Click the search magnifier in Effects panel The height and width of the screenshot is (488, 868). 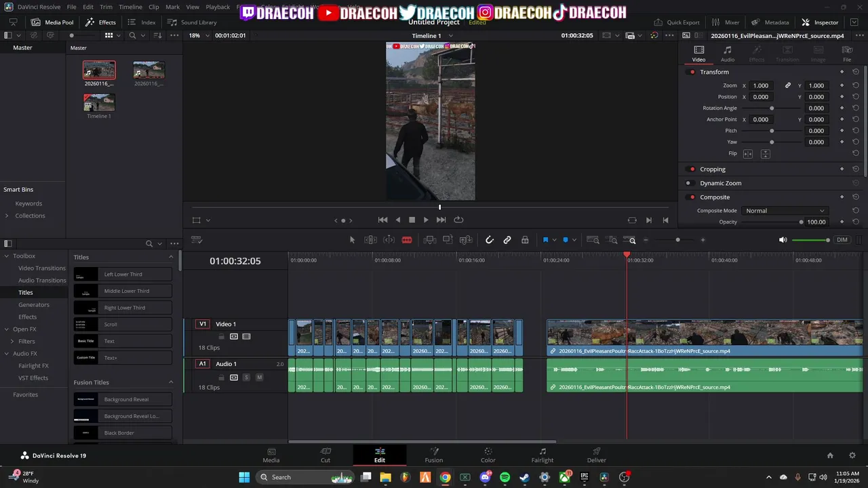(x=149, y=243)
